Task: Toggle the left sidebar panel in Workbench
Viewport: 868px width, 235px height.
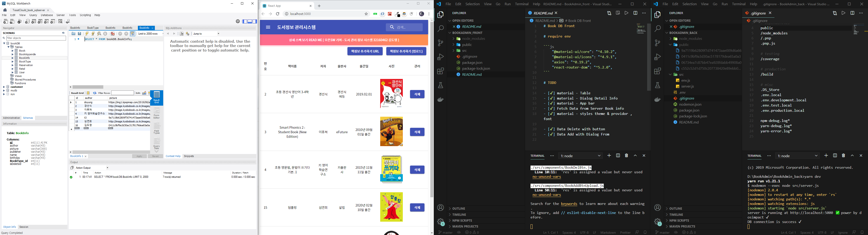Action: (x=245, y=21)
